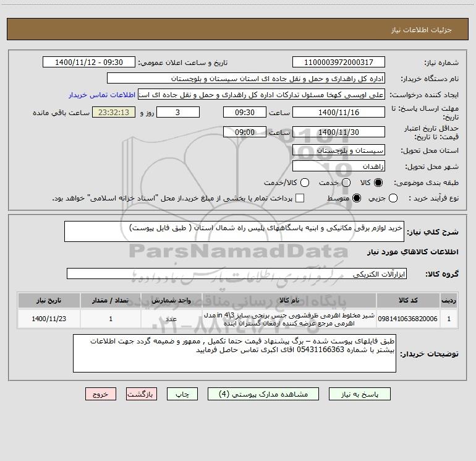Click product code 0981410636820006 cell
The width and height of the screenshot is (476, 461).
click(408, 319)
